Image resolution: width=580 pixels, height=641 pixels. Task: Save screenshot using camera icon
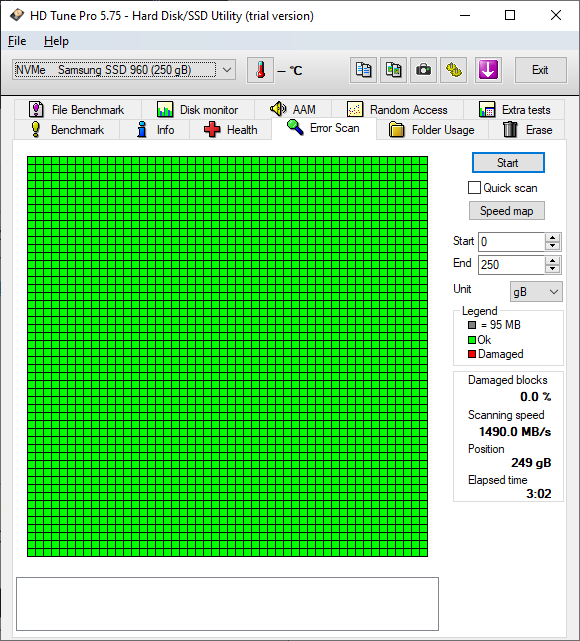pos(423,70)
